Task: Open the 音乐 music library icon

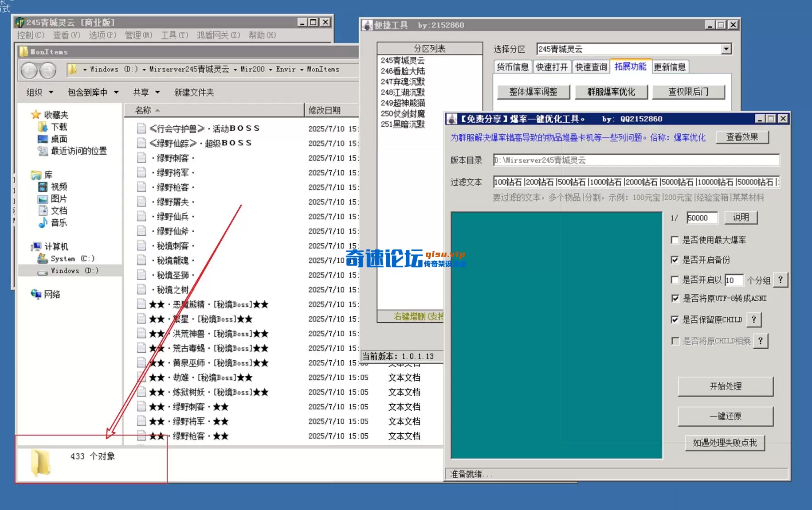Action: point(42,223)
